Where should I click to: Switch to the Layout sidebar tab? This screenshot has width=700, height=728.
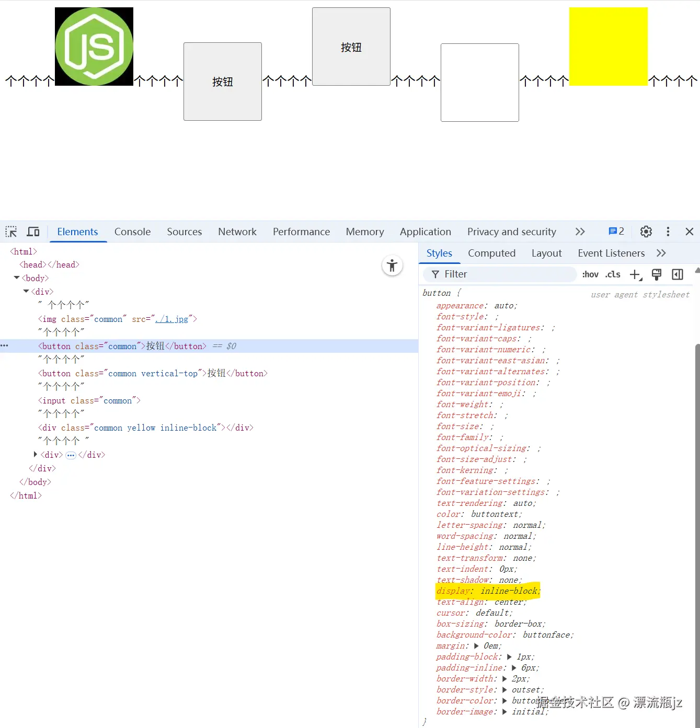tap(546, 253)
